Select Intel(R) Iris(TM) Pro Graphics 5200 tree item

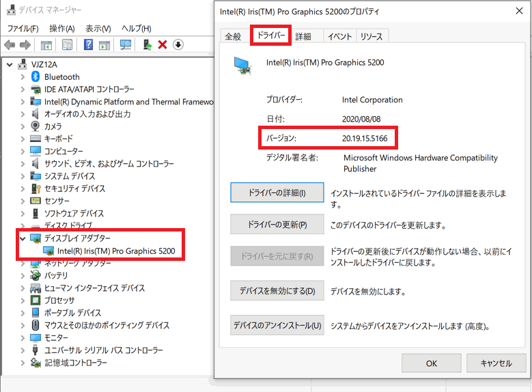pyautogui.click(x=116, y=251)
